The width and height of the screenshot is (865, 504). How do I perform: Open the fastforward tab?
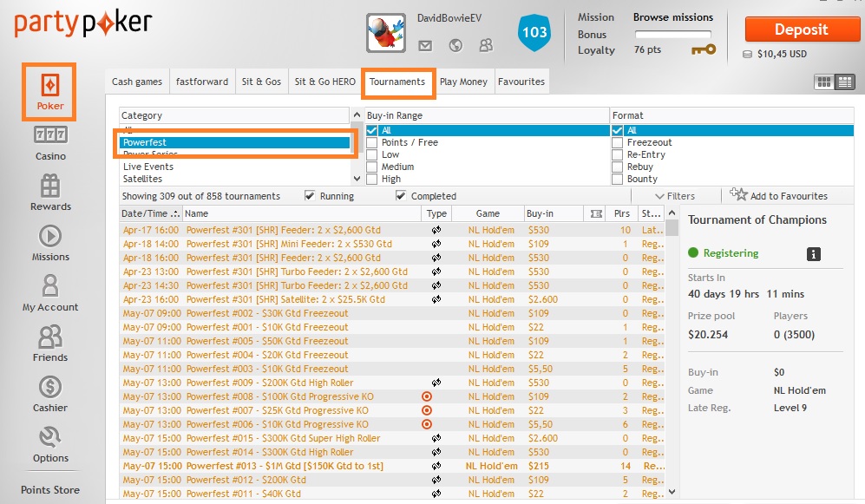[x=202, y=82]
